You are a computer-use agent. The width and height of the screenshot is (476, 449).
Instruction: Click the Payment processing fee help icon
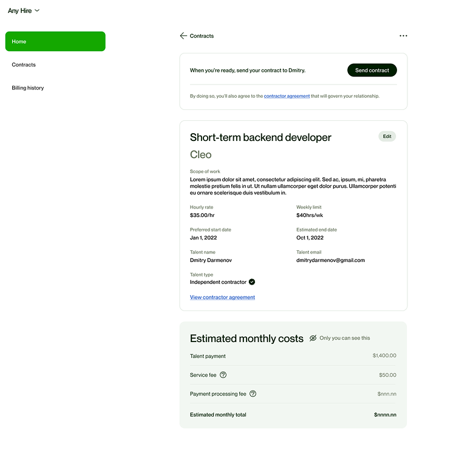click(253, 394)
